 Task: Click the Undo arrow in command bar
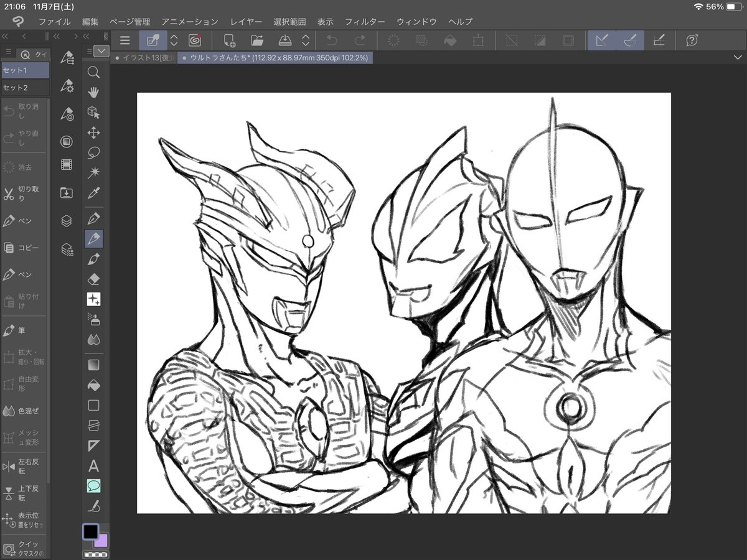[x=332, y=40]
